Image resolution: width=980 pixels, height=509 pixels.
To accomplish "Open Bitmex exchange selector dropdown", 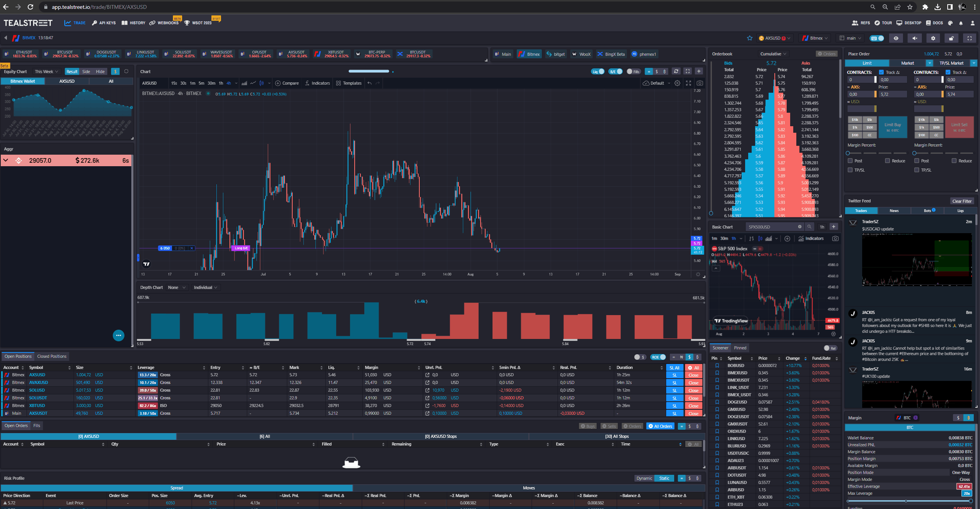I will click(x=815, y=38).
